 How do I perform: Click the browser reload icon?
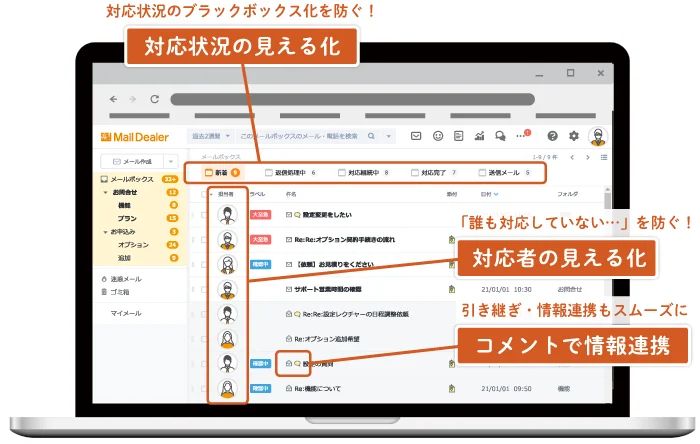point(154,99)
